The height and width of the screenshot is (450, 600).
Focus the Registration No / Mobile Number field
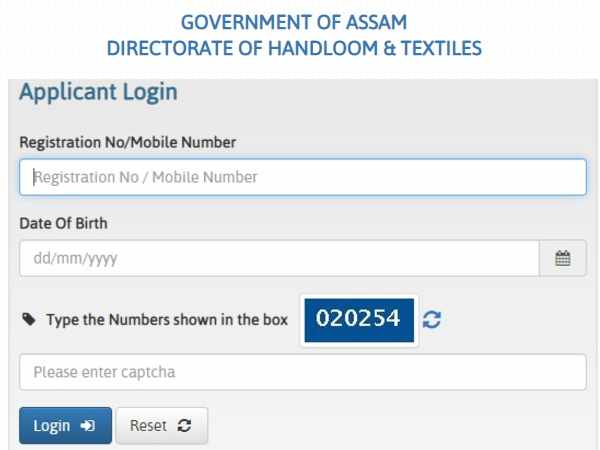302,177
